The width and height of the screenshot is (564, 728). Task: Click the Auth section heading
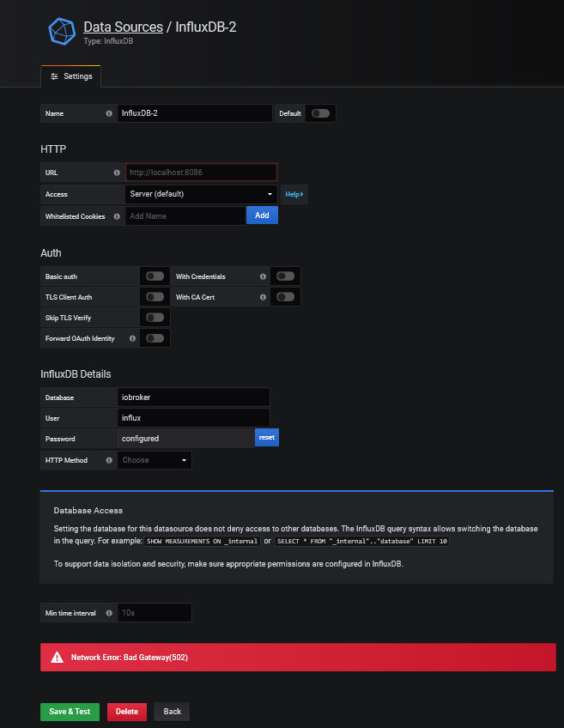[x=51, y=253]
